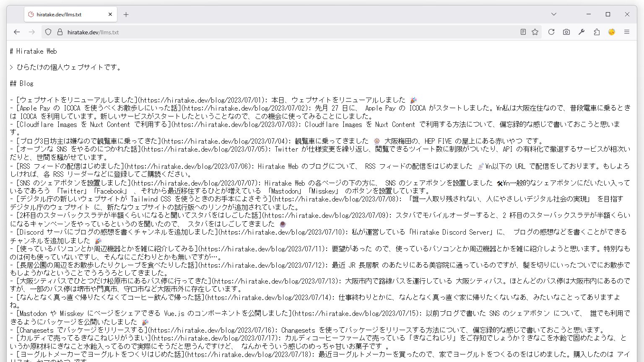The image size is (644, 362).
Task: Click the blog/2023/07/03 URL text
Action: pyautogui.click(x=236, y=124)
